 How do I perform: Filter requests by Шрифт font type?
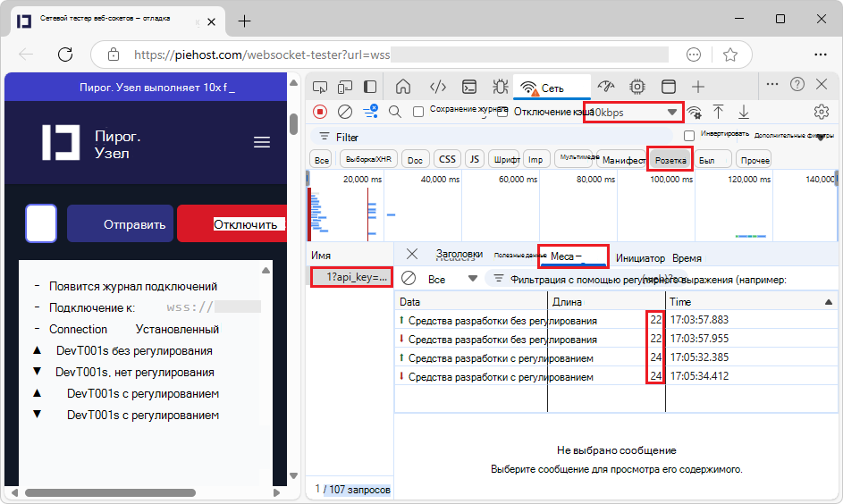coord(505,160)
